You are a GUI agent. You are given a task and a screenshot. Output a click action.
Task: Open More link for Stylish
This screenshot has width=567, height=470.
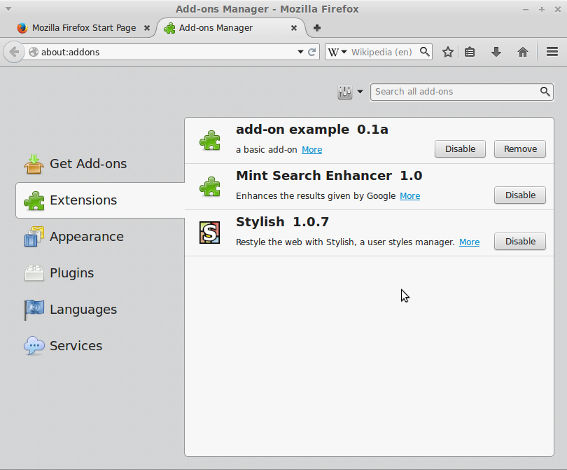(x=469, y=242)
